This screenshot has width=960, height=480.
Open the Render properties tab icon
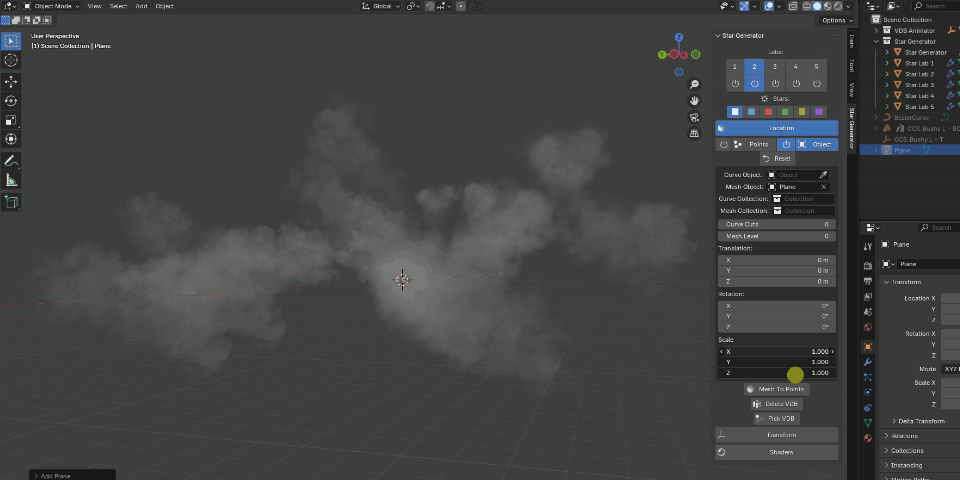pos(868,266)
